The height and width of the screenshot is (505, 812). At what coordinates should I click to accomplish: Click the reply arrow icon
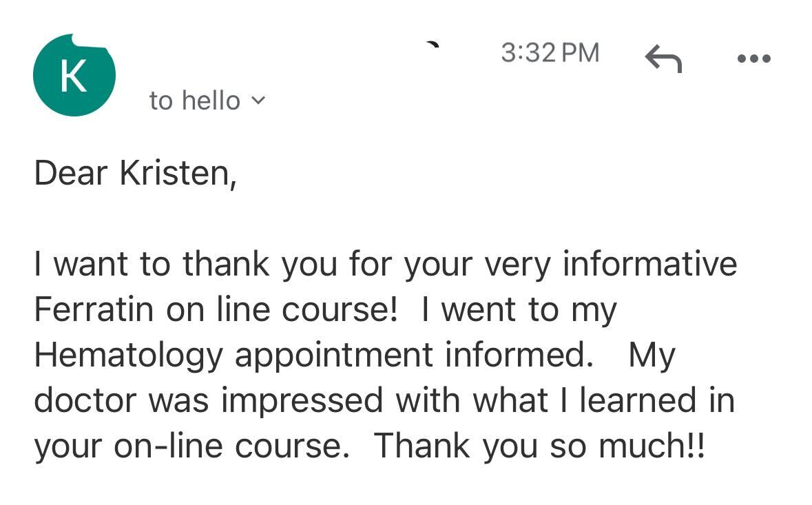pyautogui.click(x=663, y=59)
